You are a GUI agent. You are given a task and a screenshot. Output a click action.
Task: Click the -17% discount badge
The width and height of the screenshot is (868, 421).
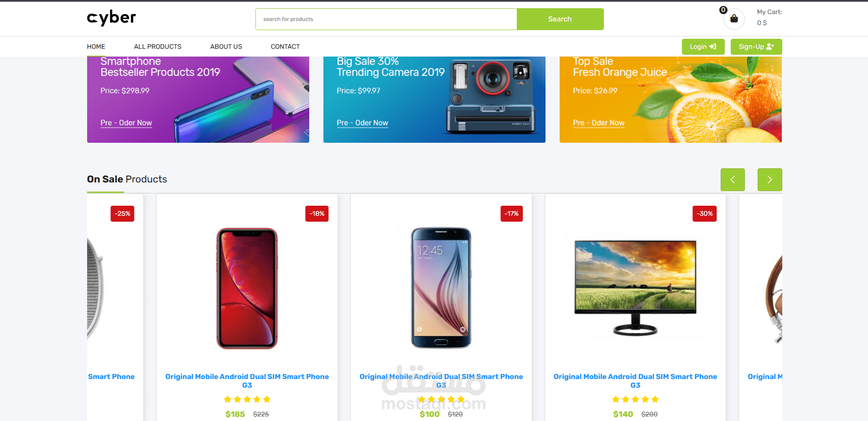(511, 213)
